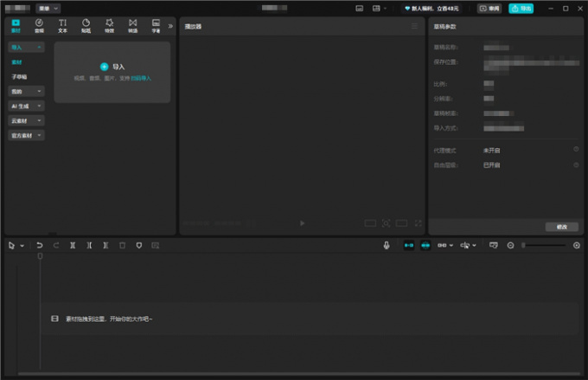Image resolution: width=588 pixels, height=380 pixels.
Task: Open the preview axis dropdown arrow
Action: [x=475, y=245]
